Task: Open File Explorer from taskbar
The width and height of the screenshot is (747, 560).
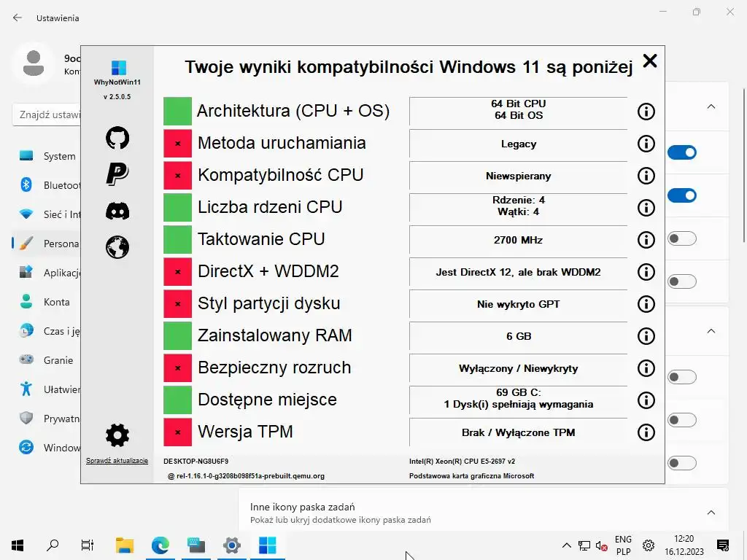Action: (125, 545)
